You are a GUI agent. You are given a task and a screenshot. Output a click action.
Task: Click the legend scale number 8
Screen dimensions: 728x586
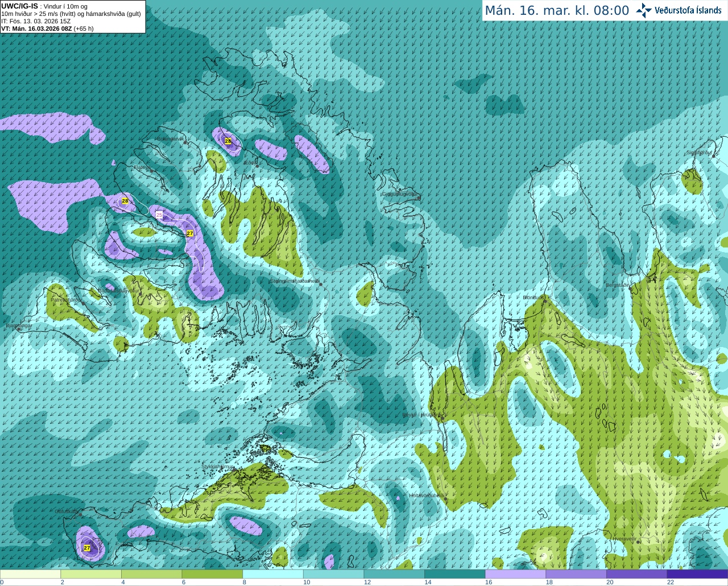(245, 583)
